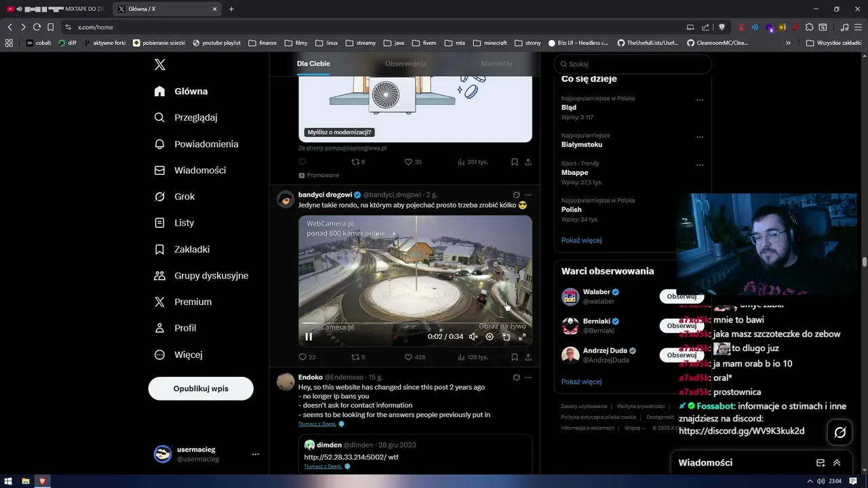
Task: Click Pokaż więcej under Warci obserwowania
Action: [x=581, y=382]
